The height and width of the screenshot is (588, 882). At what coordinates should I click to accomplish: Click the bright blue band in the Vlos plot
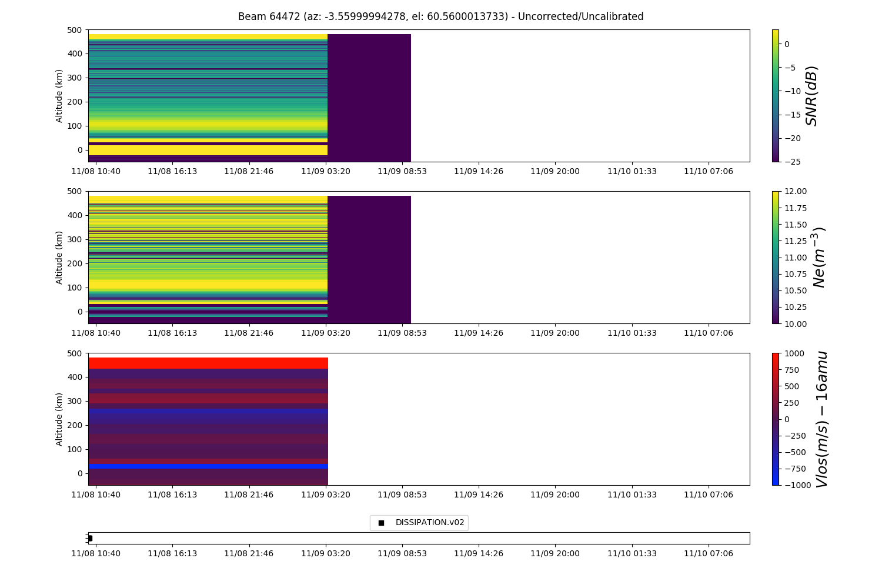click(208, 466)
